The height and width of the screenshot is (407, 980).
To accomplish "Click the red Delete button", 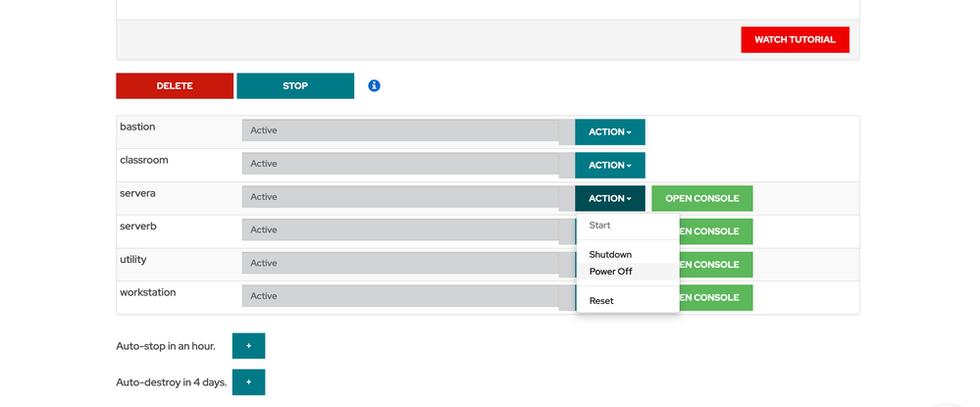I will (x=175, y=86).
